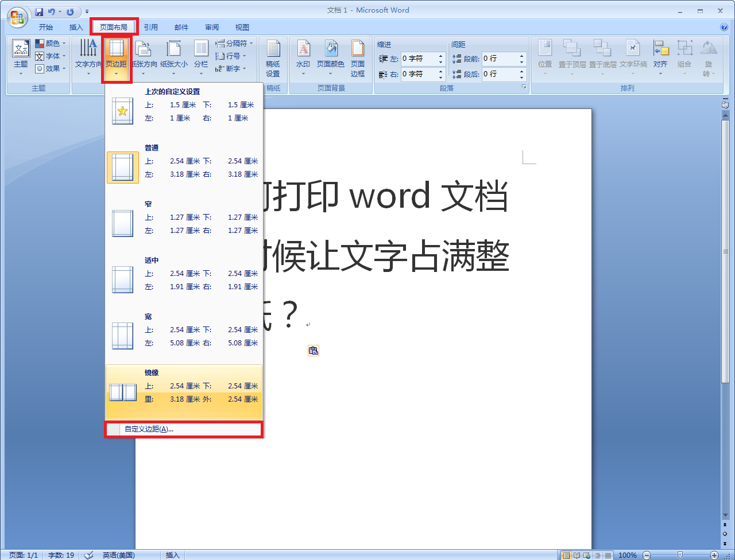This screenshot has height=560, width=735.
Task: Expand 行号 line numbers dropdown
Action: [231, 56]
